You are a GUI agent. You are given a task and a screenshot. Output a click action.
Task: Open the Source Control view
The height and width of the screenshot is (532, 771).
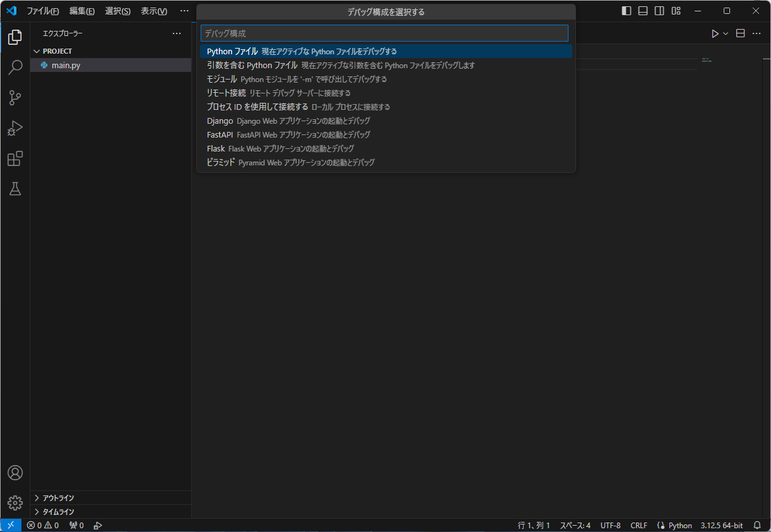tap(15, 98)
